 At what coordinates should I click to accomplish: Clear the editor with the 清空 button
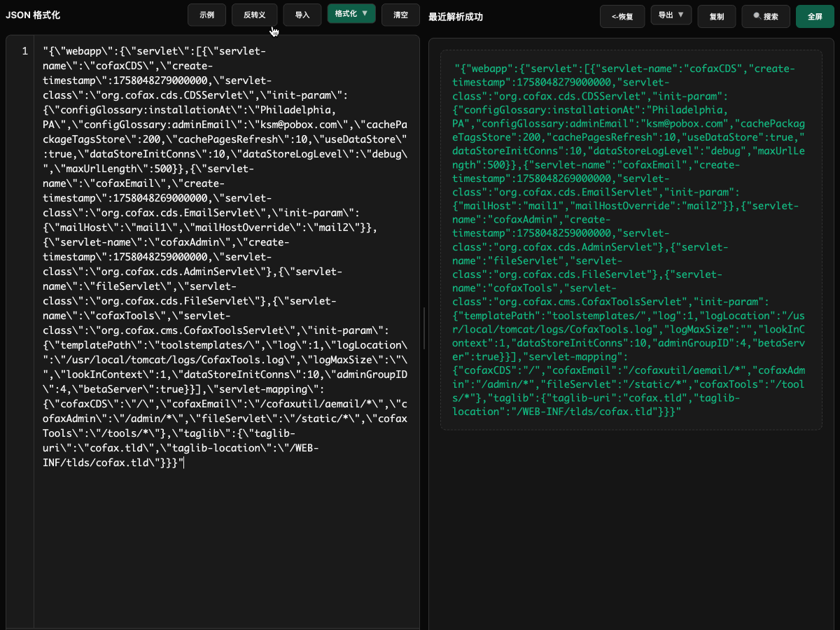tap(400, 15)
